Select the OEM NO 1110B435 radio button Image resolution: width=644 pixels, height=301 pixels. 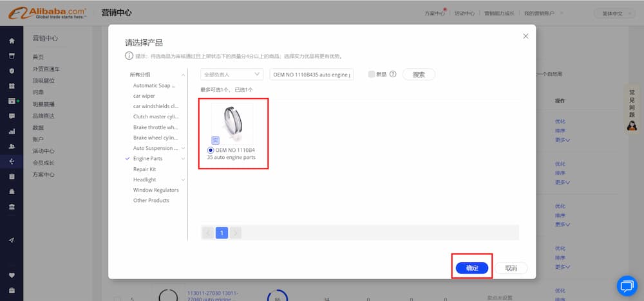coord(211,150)
